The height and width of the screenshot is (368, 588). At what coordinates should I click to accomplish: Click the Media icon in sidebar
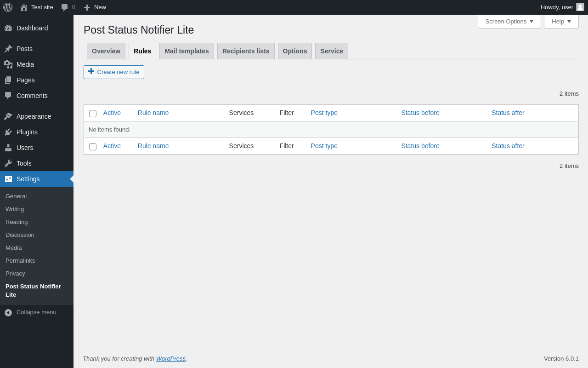[x=8, y=64]
